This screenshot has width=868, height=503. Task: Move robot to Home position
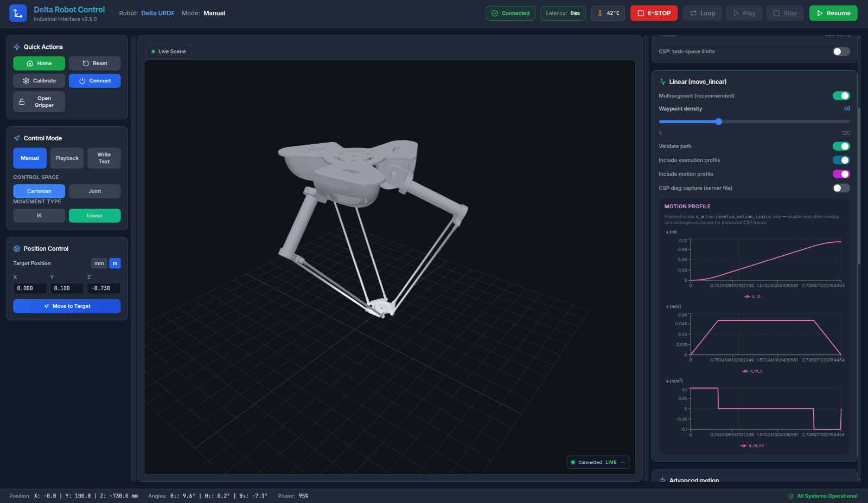[x=39, y=63]
